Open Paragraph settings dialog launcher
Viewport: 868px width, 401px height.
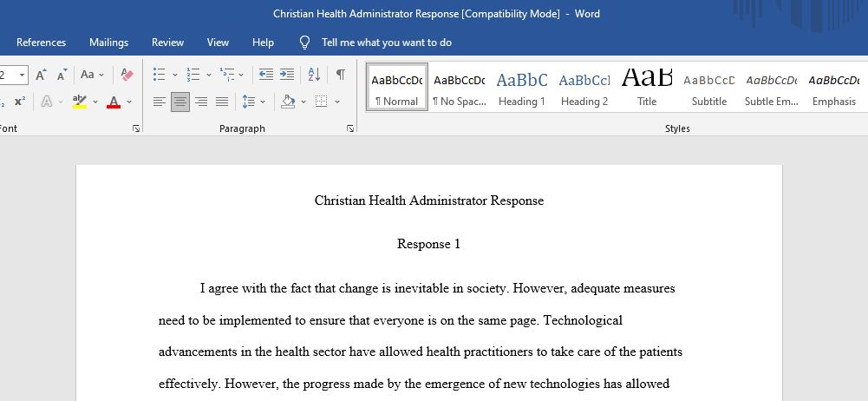(x=349, y=128)
